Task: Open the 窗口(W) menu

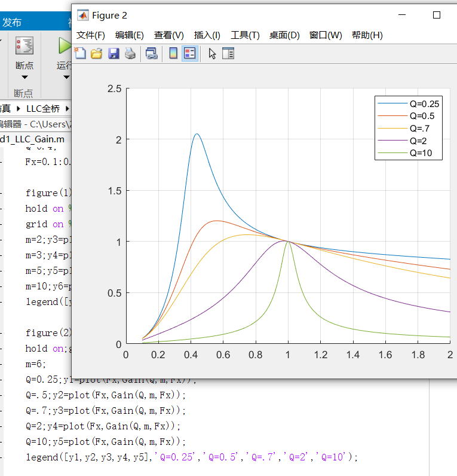Action: pos(326,35)
